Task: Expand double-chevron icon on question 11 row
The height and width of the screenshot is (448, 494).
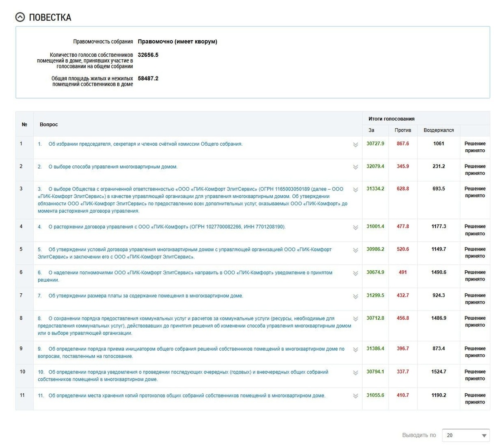Action: click(355, 396)
